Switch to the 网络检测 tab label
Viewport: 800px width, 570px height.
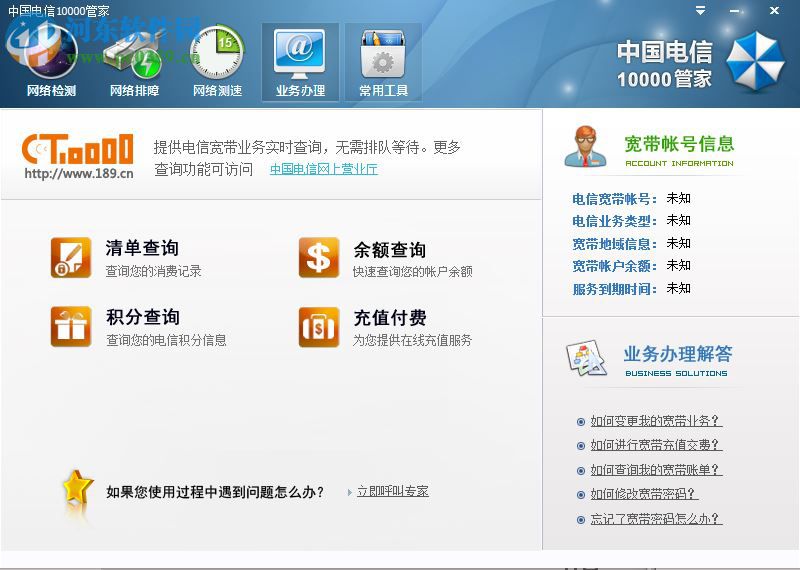pos(51,91)
